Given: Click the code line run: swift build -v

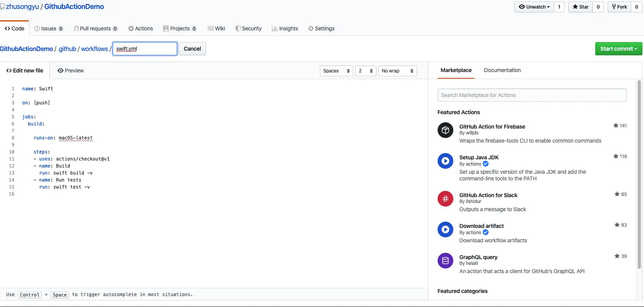Looking at the screenshot, I should 66,173.
